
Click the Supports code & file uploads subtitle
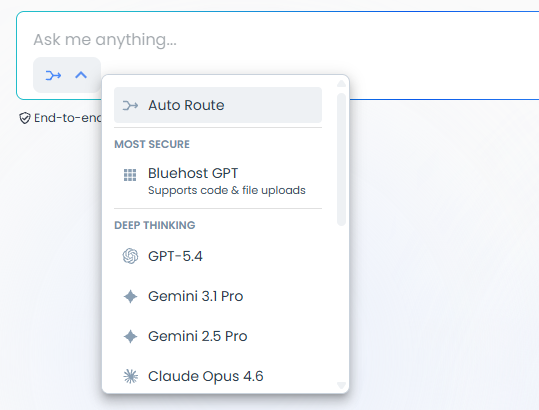point(227,190)
